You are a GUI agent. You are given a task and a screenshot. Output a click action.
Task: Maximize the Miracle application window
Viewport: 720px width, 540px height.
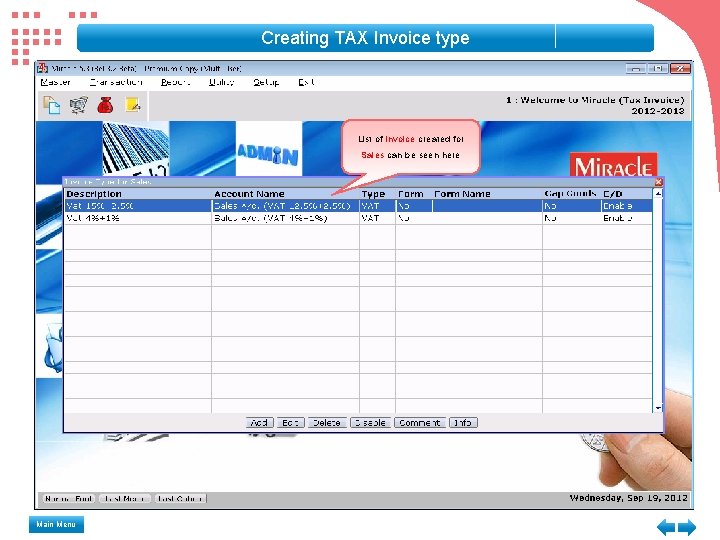[658, 68]
